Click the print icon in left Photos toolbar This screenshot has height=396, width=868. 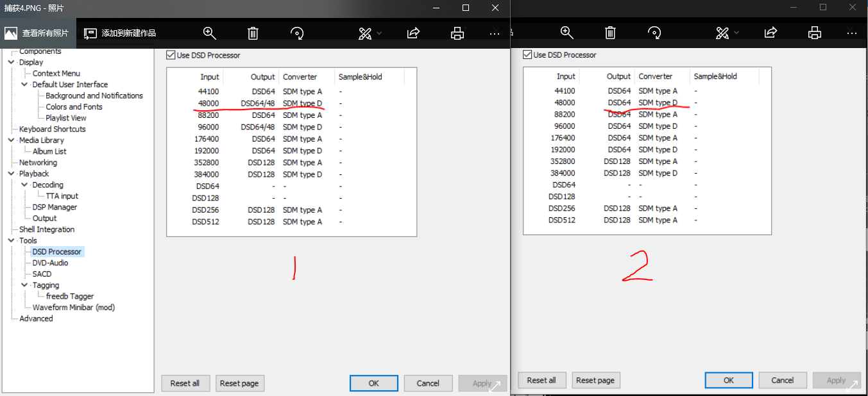pyautogui.click(x=457, y=33)
